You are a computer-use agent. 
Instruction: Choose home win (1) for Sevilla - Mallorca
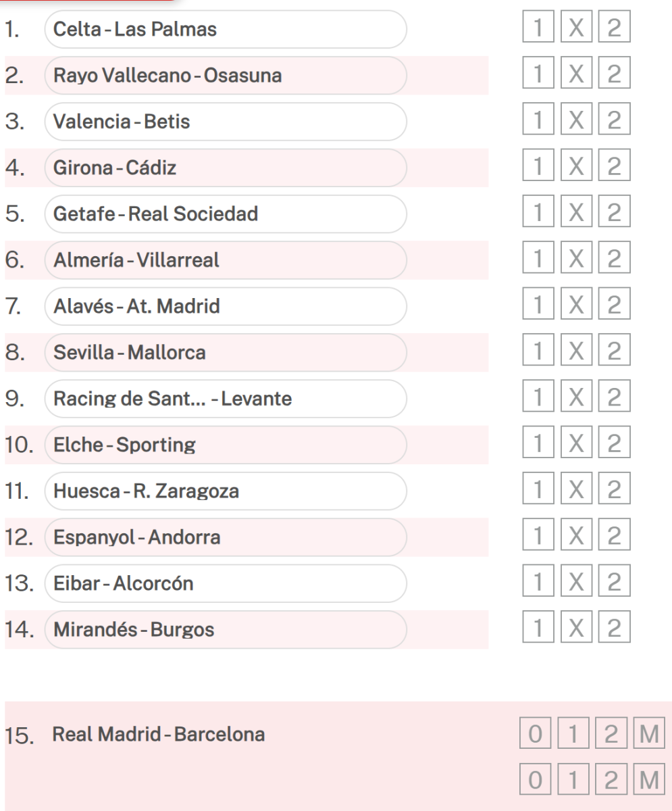538,353
